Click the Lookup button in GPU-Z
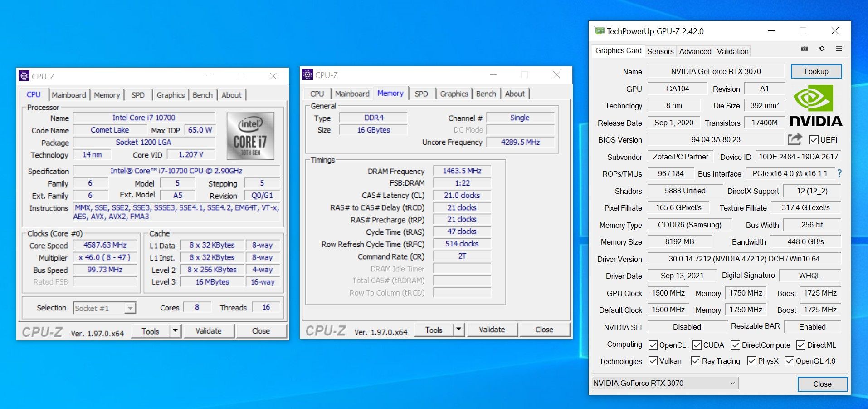Viewport: 868px width, 409px height. coord(816,71)
